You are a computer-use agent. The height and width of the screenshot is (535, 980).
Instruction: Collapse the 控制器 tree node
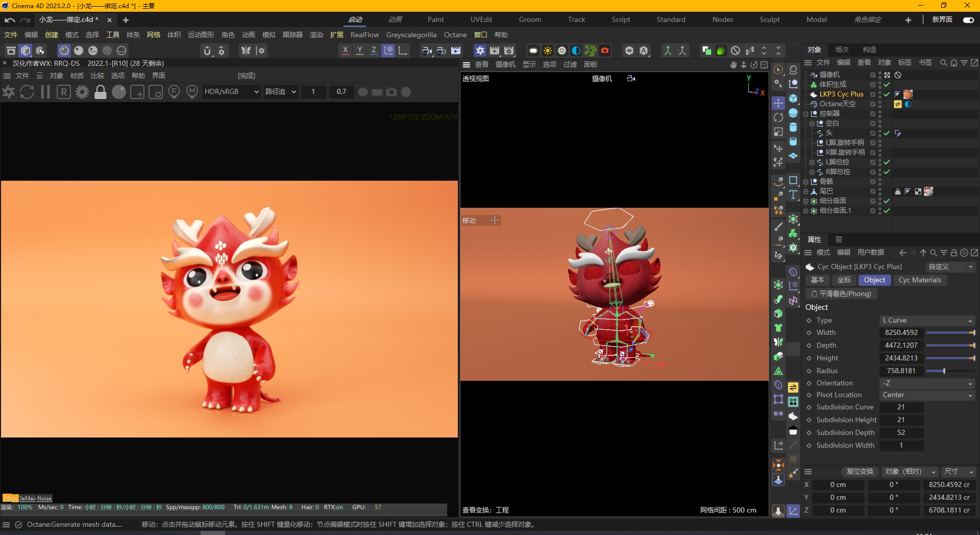(806, 114)
